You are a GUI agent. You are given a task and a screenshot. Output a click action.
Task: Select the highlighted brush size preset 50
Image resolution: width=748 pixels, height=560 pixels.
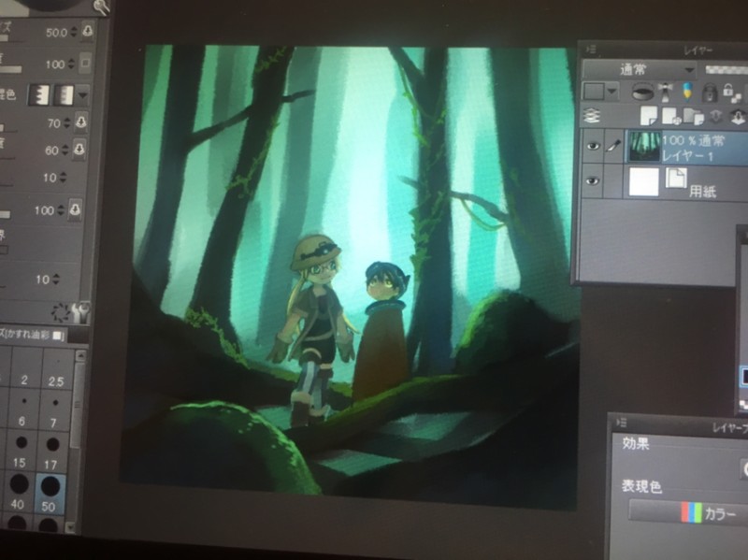point(50,494)
